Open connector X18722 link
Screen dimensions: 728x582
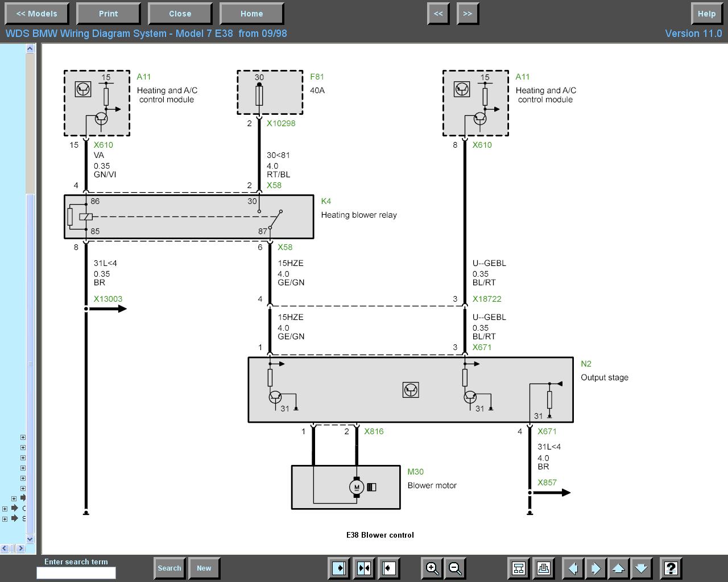click(487, 299)
